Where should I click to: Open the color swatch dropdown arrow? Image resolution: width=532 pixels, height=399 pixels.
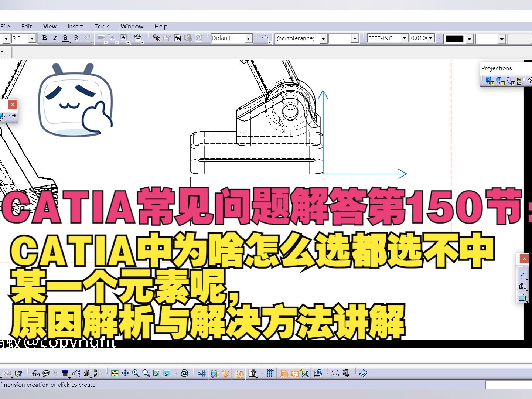click(470, 38)
